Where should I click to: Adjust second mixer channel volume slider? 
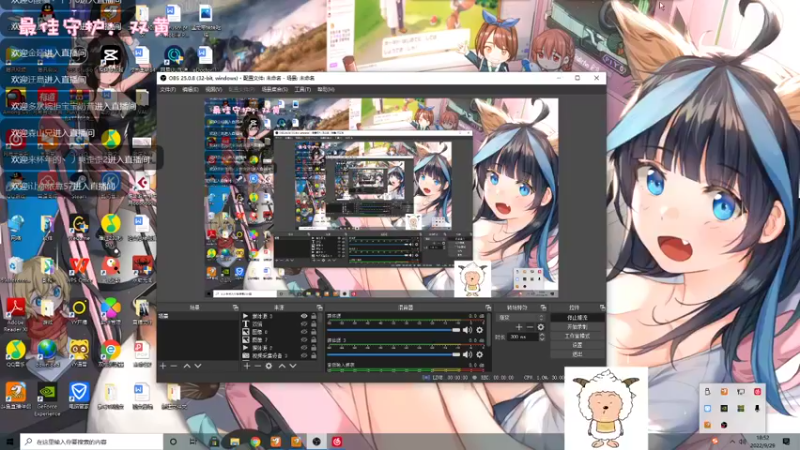click(x=393, y=354)
